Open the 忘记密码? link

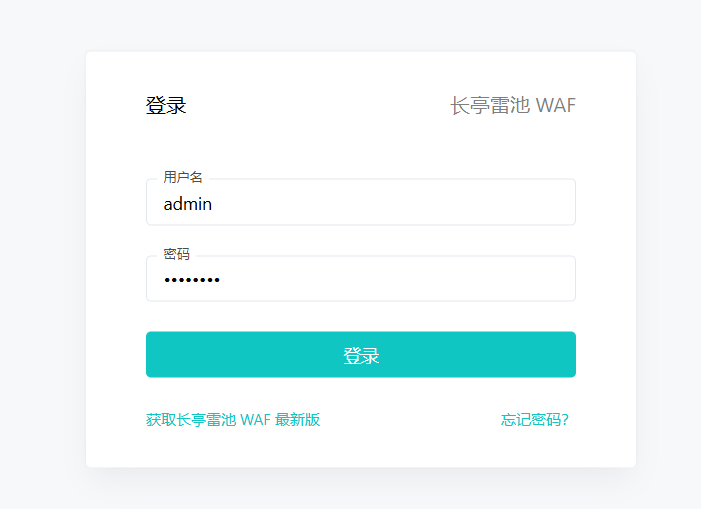pyautogui.click(x=535, y=420)
